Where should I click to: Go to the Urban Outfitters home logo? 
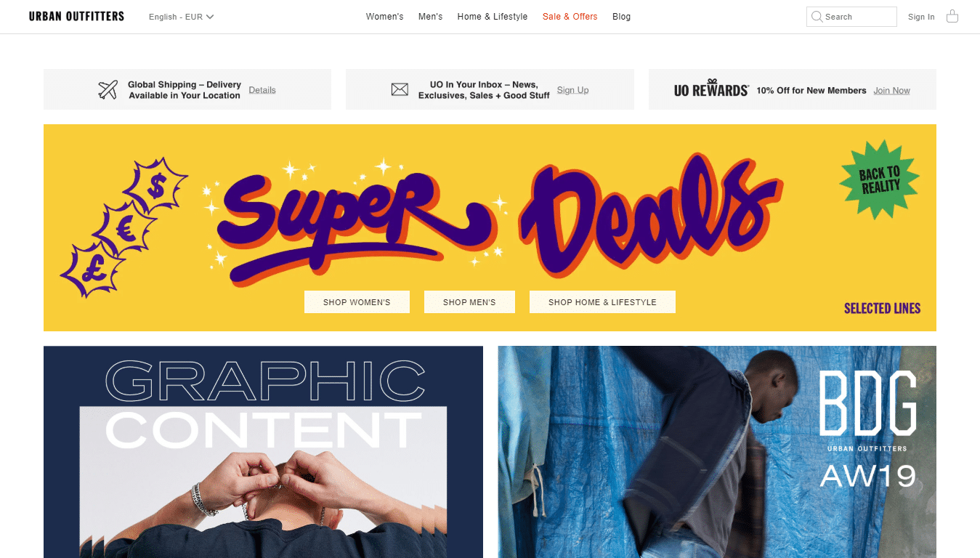pyautogui.click(x=76, y=16)
